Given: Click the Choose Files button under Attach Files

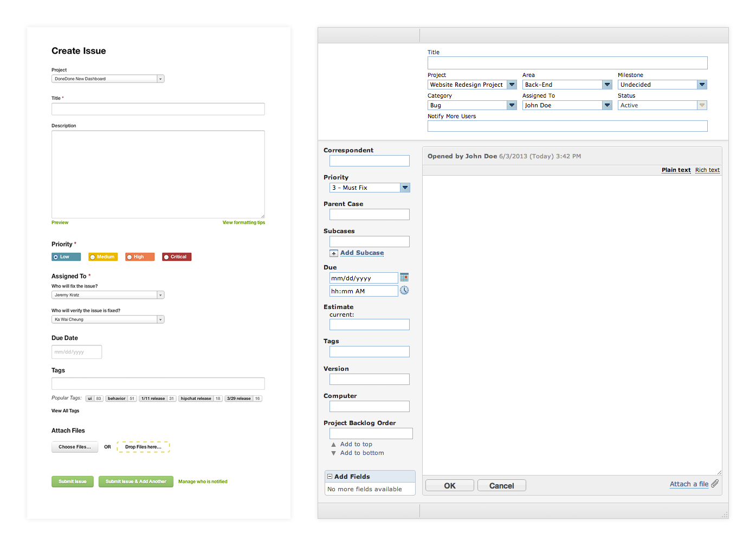Looking at the screenshot, I should [74, 447].
